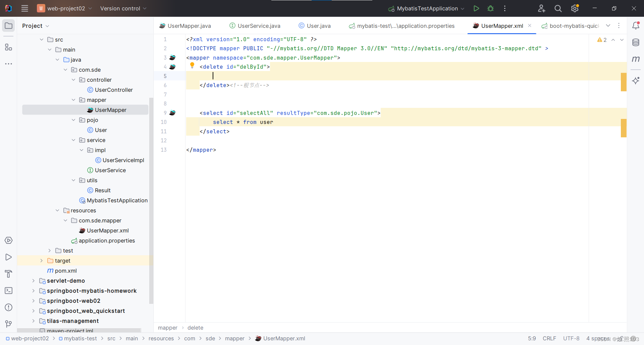Open the Run tool window icon
Screen dimensions: 644x345
point(9,257)
